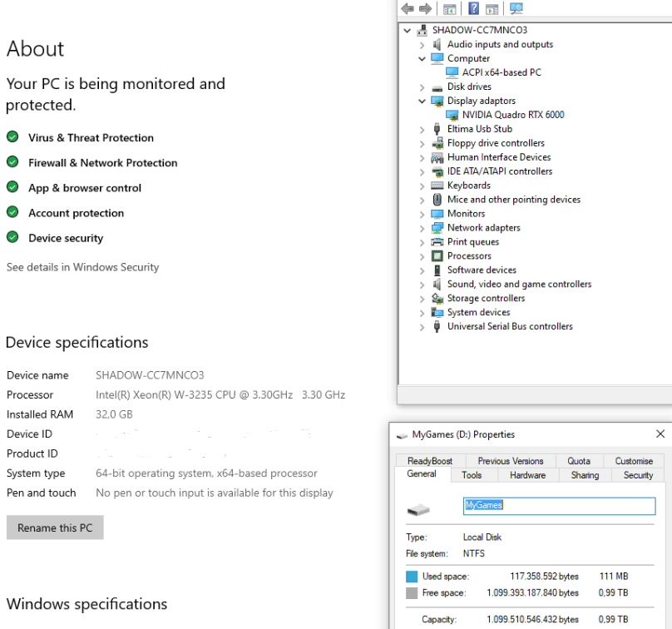Switch to the ReadyBoost tab
This screenshot has width=672, height=629.
(x=430, y=461)
